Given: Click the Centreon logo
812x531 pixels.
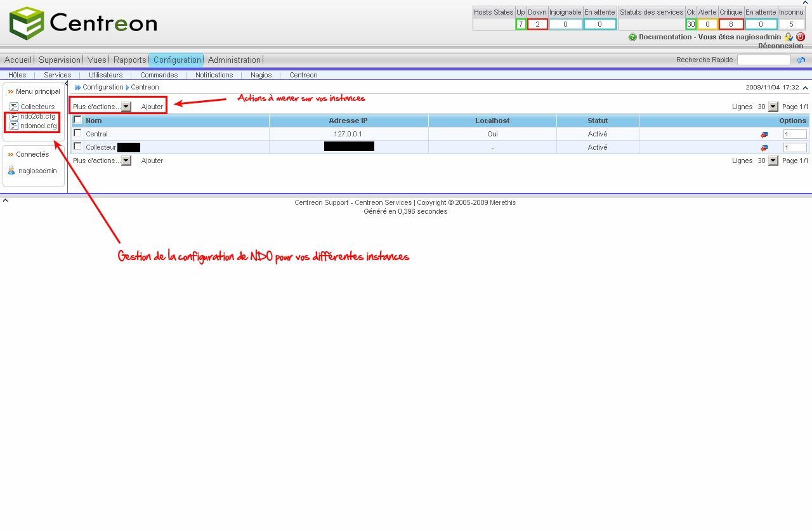Looking at the screenshot, I should coord(83,23).
